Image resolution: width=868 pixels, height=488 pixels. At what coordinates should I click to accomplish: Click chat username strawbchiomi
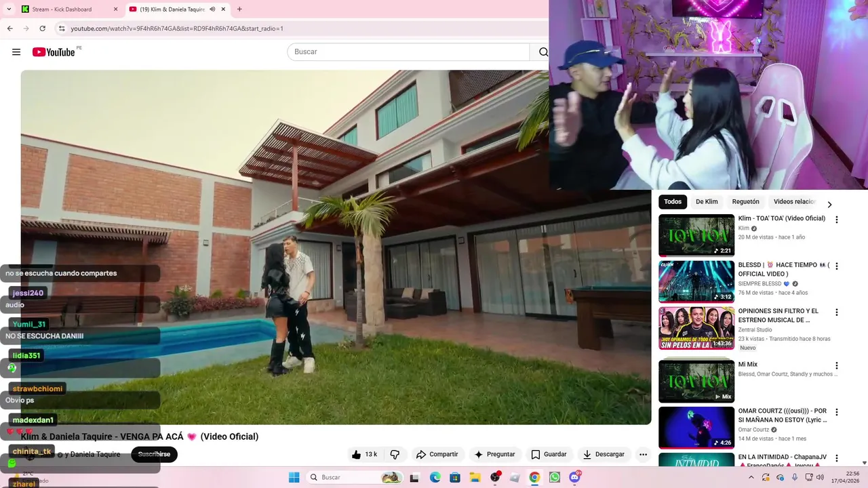[37, 389]
